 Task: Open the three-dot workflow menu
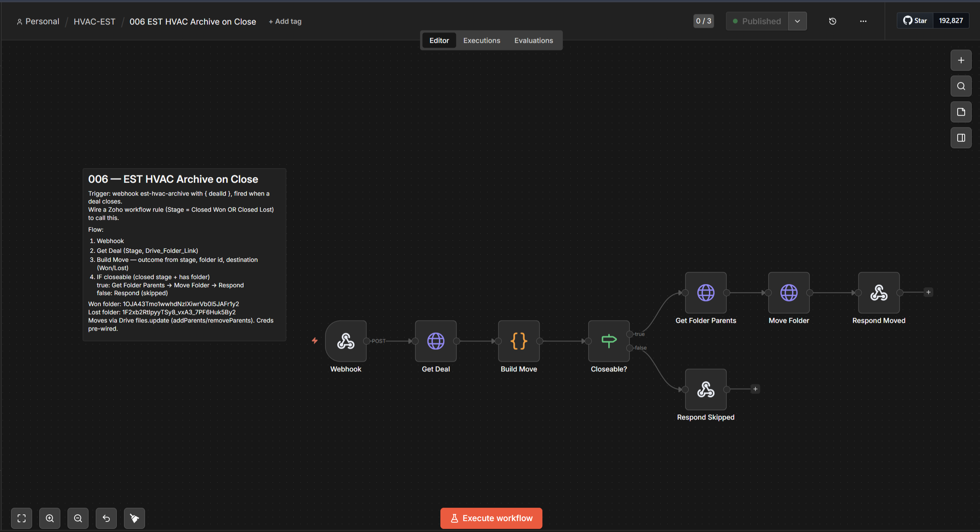[x=863, y=21]
